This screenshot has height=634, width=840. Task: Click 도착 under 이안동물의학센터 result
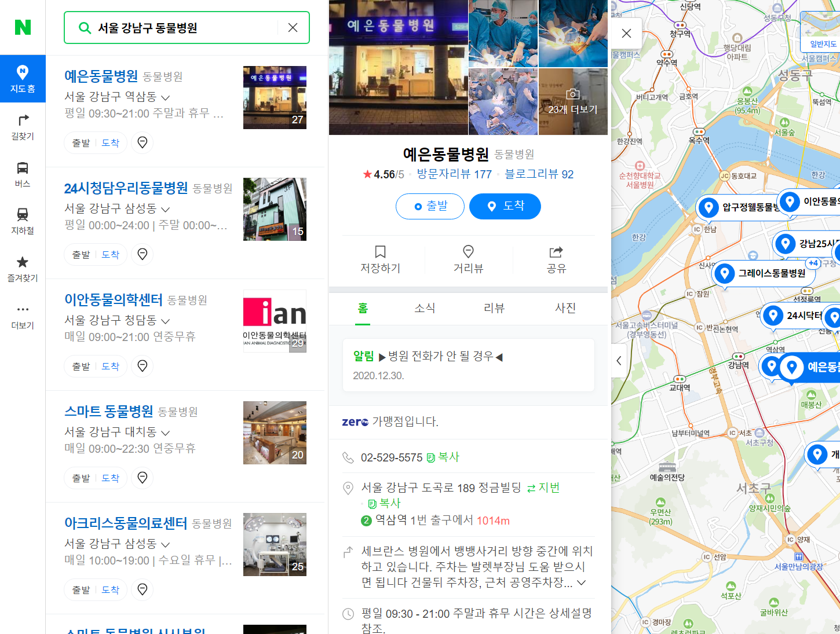(110, 366)
